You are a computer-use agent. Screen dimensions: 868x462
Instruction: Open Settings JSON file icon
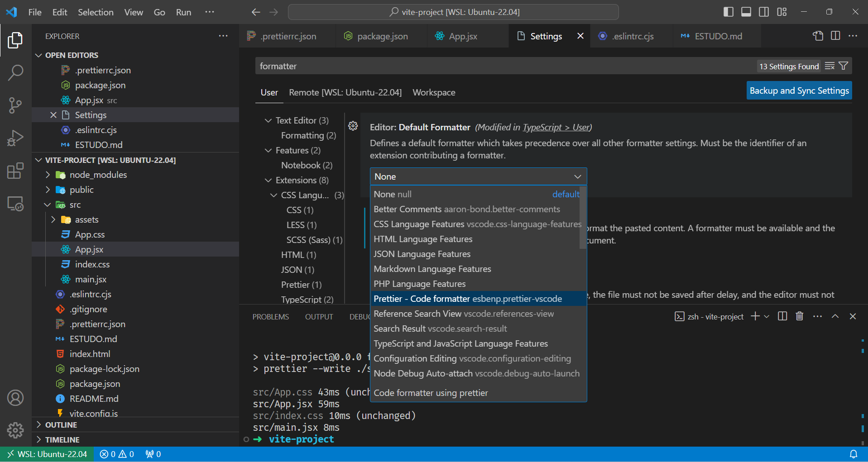point(818,36)
